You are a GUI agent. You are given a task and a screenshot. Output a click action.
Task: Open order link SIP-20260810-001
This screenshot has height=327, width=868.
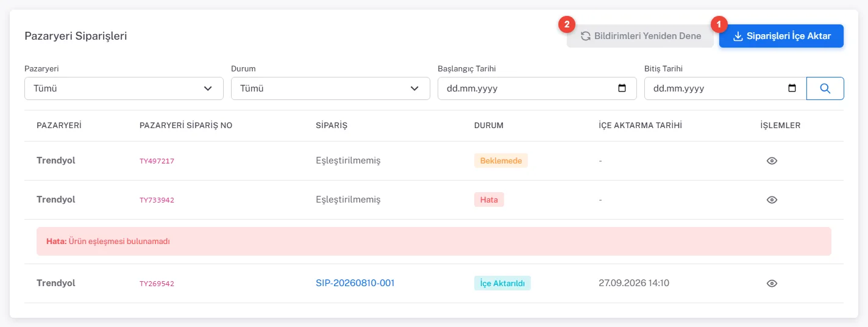click(355, 283)
